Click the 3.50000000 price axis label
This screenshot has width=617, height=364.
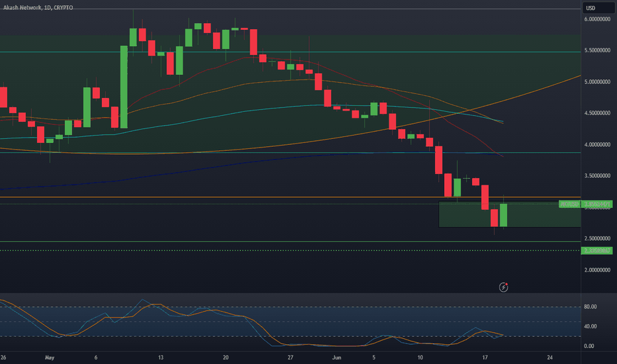pyautogui.click(x=597, y=175)
